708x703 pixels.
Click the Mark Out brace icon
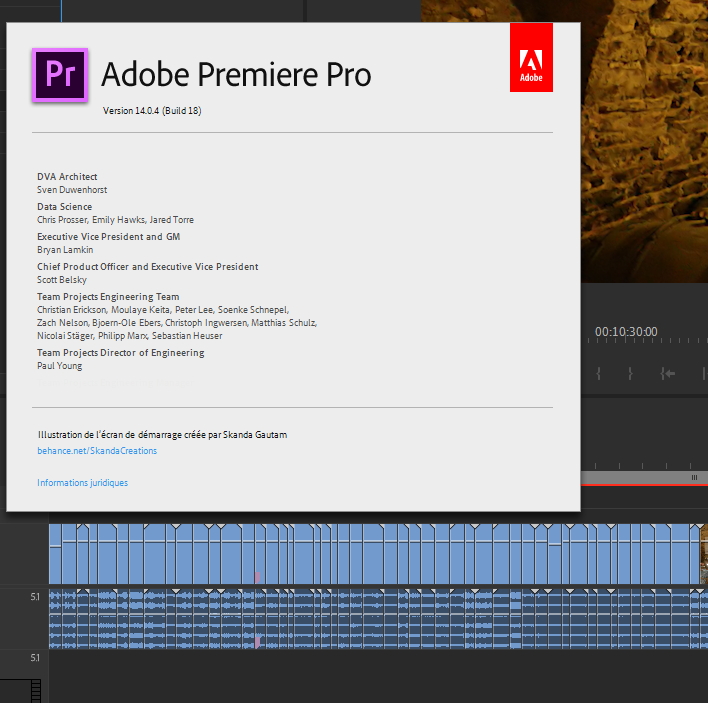(x=630, y=373)
